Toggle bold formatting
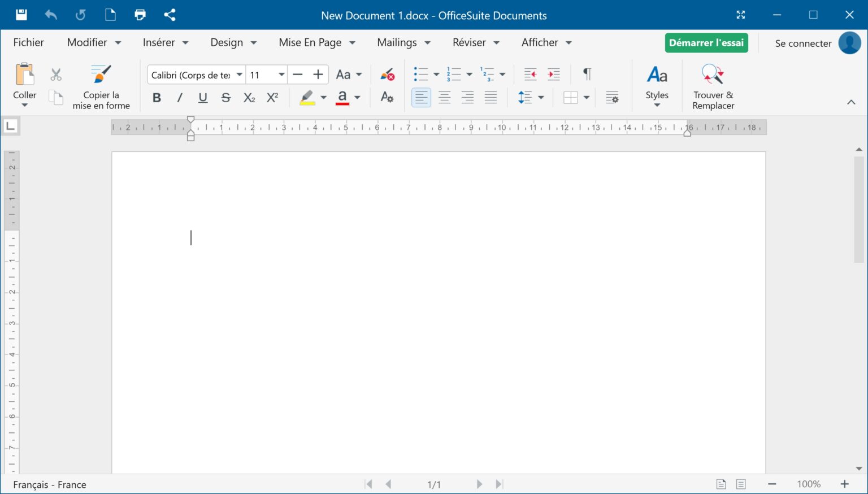Image resolution: width=868 pixels, height=494 pixels. [x=157, y=98]
